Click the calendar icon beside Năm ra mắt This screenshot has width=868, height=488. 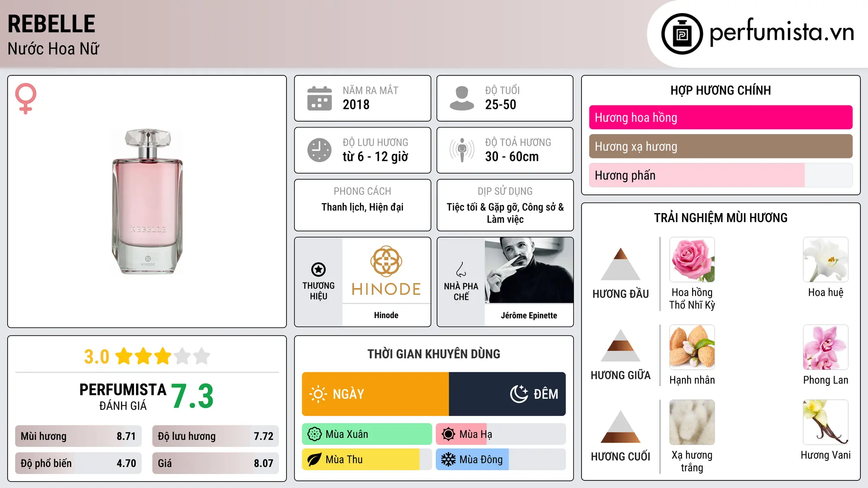pyautogui.click(x=320, y=98)
